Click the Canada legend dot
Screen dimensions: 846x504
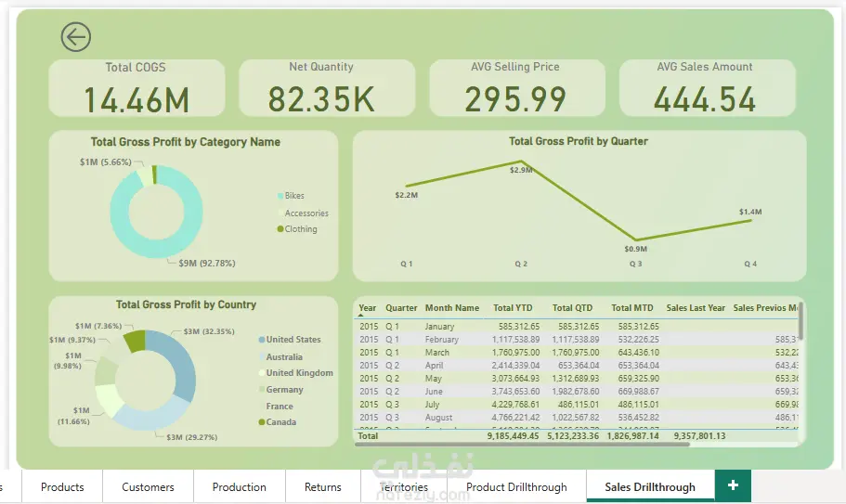click(262, 422)
